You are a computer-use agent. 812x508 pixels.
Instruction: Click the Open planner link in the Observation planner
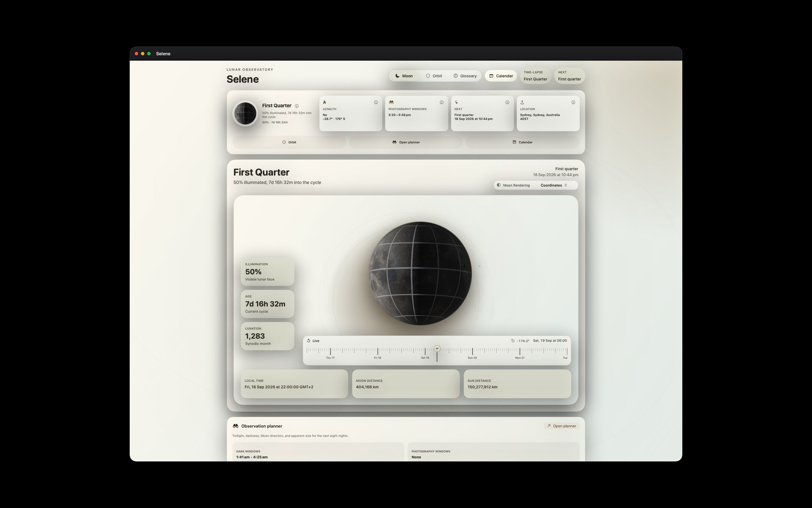click(561, 426)
